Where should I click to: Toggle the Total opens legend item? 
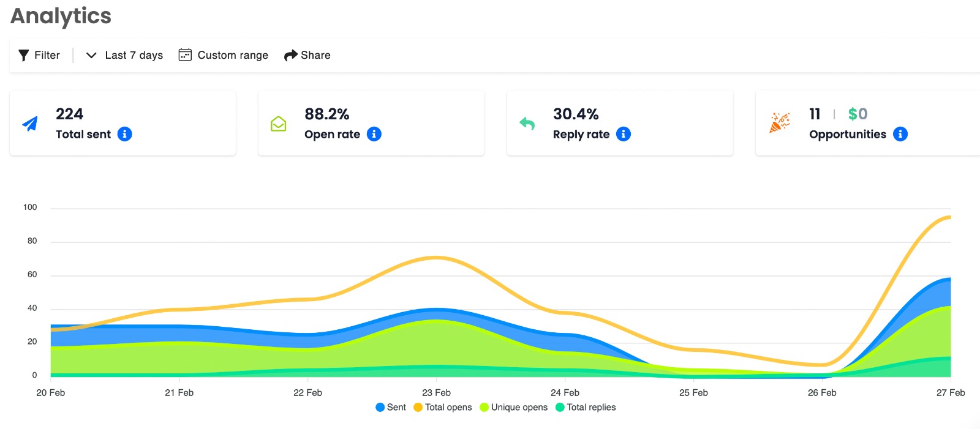tap(443, 407)
